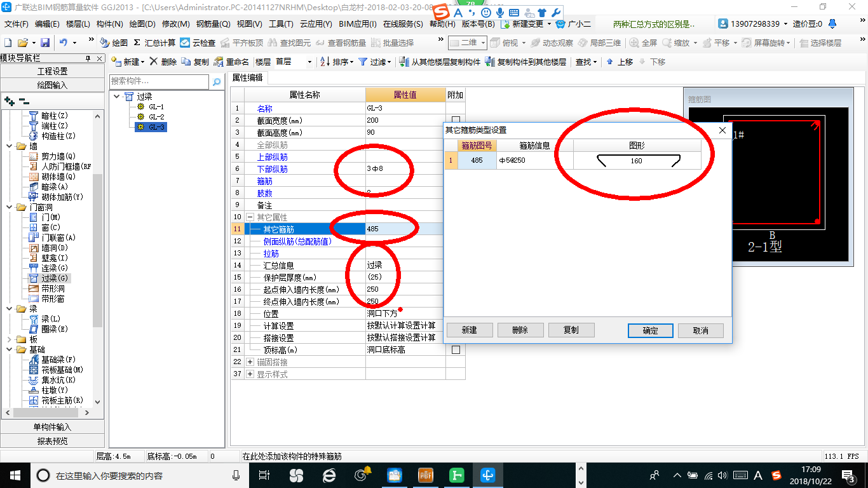Click 复制 in component toolbar
Screen dimensions: 868x488
(195, 62)
